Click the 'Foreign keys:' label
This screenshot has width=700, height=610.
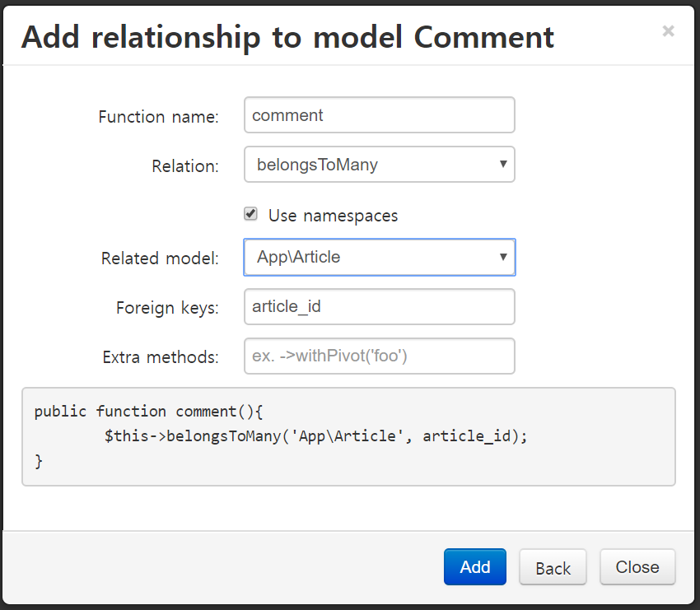coord(167,308)
